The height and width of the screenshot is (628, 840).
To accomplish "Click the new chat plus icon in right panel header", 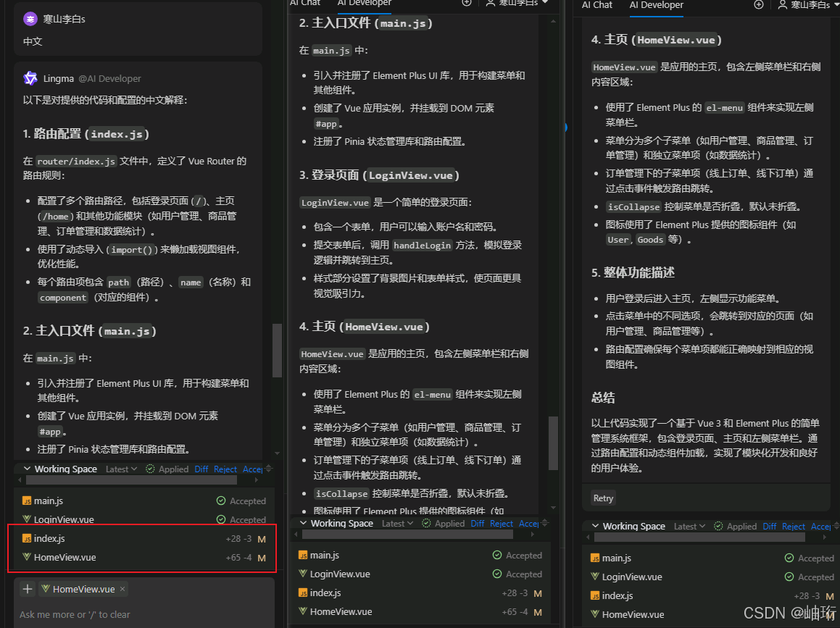I will point(759,5).
